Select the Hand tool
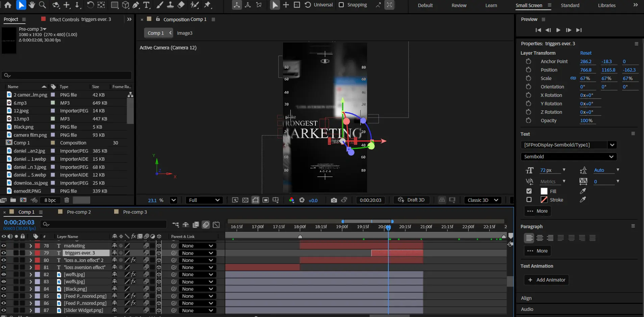This screenshot has height=317, width=644. [32, 5]
